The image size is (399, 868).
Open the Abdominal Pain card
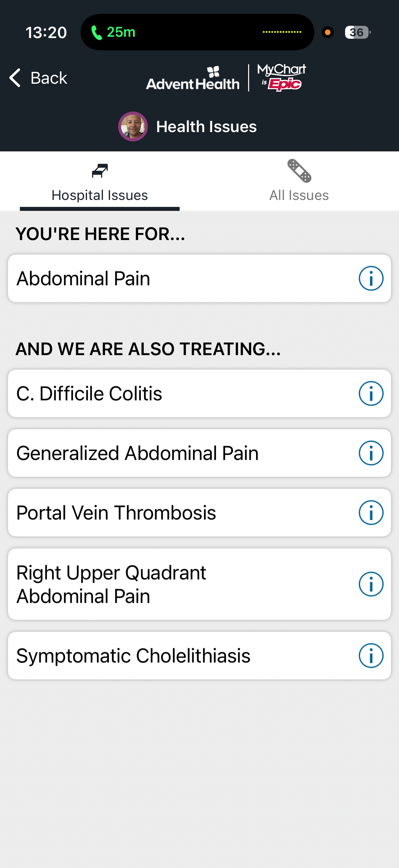pyautogui.click(x=168, y=278)
